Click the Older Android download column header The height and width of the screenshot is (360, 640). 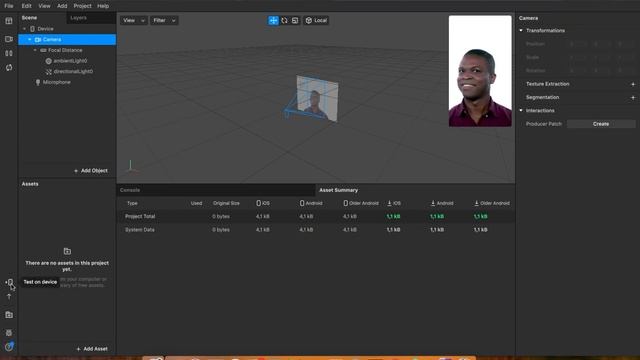pos(492,203)
